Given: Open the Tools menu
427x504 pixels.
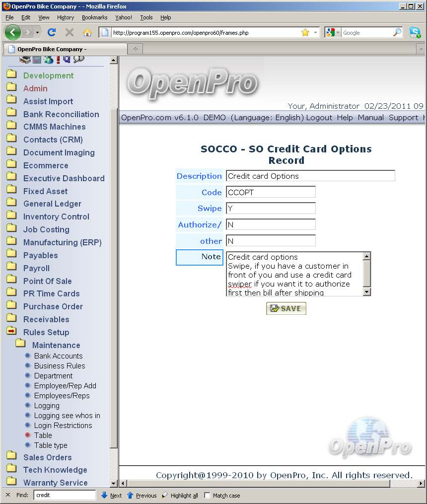Looking at the screenshot, I should (x=146, y=17).
